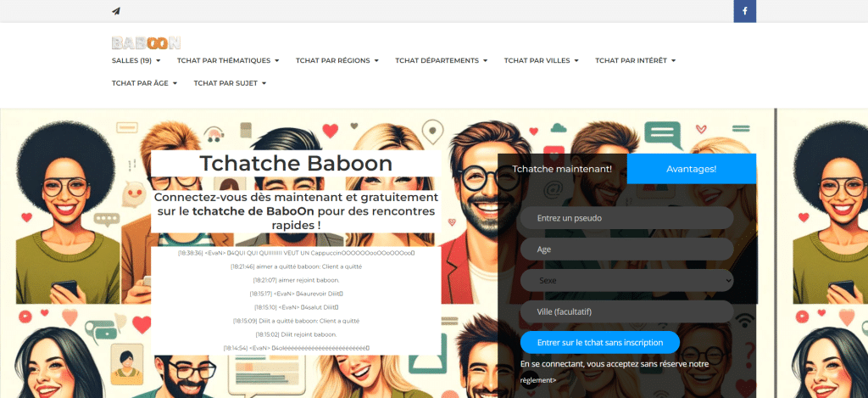
Task: Select the Avantages! tab
Action: pyautogui.click(x=691, y=169)
